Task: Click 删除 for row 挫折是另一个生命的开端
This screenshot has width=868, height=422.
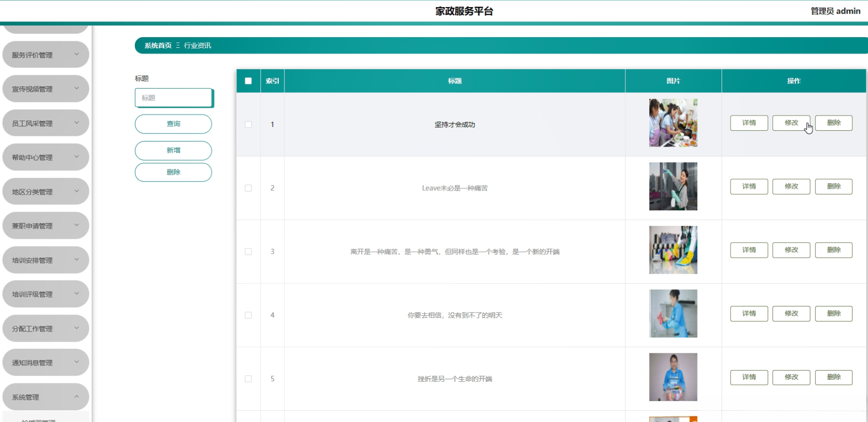Action: click(834, 377)
